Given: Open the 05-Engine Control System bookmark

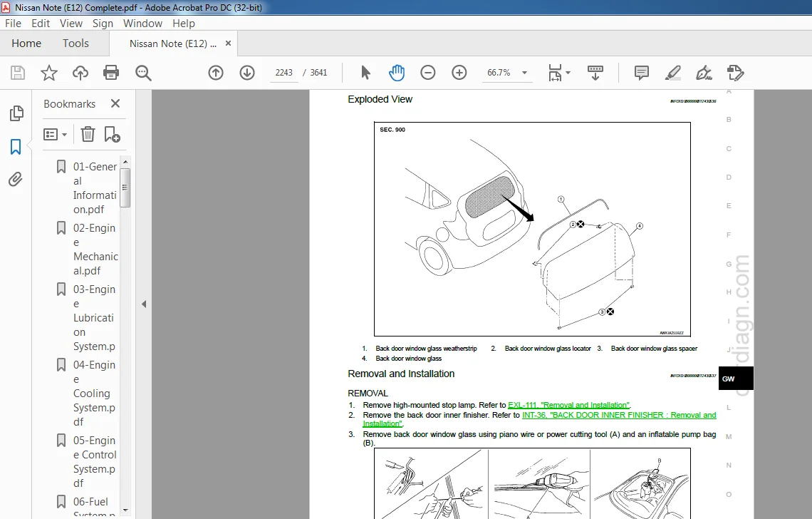Looking at the screenshot, I should click(x=94, y=461).
